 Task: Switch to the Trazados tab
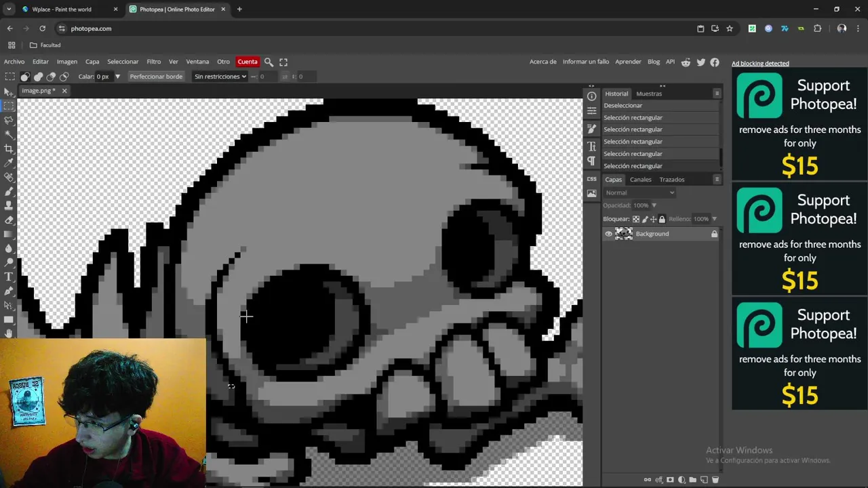(672, 180)
